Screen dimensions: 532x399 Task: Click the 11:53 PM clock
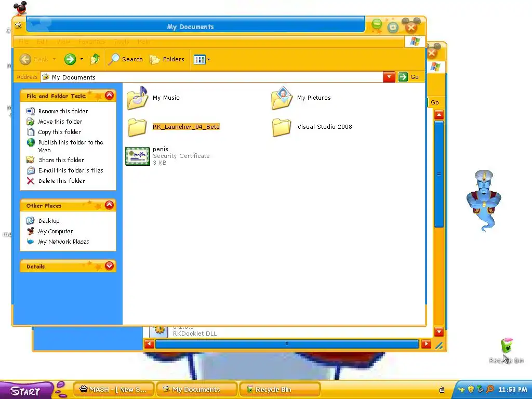pos(512,390)
